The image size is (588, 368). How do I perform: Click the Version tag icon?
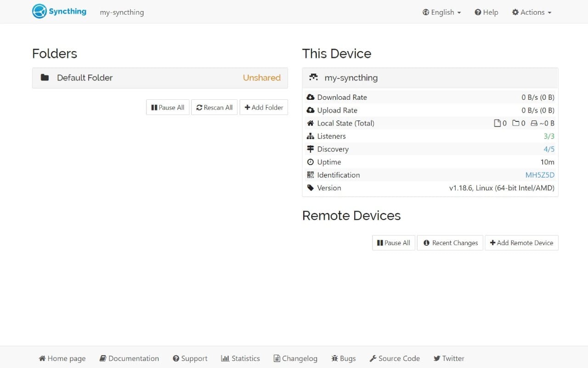(311, 188)
